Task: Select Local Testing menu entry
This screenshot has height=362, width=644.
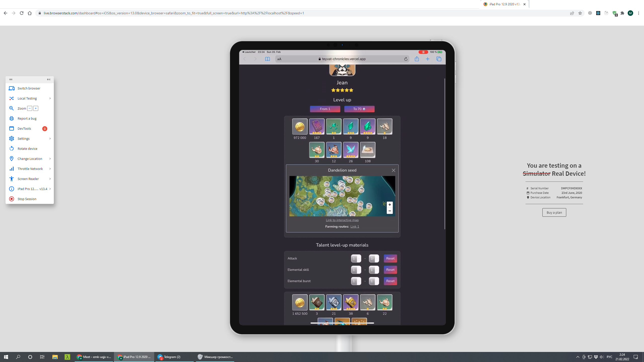Action: (x=28, y=98)
